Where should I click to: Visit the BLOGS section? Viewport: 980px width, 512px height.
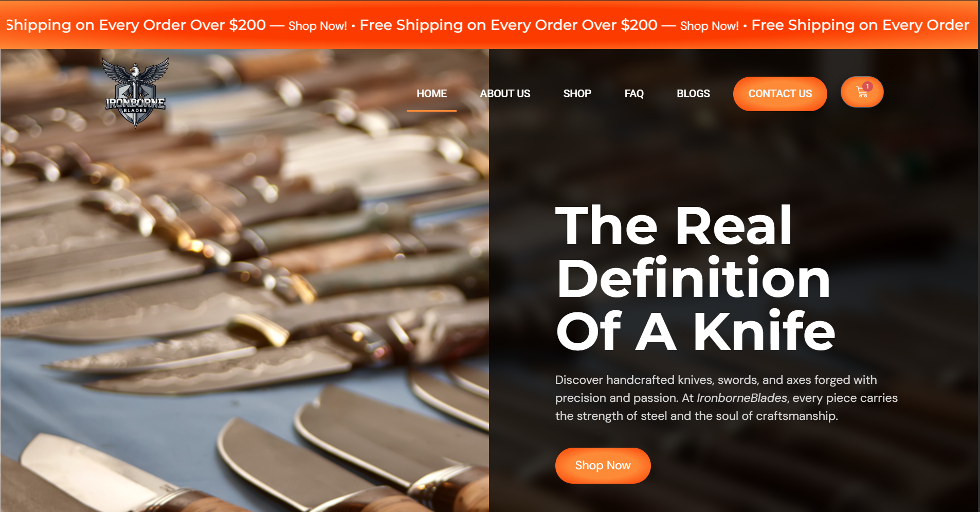coord(693,94)
